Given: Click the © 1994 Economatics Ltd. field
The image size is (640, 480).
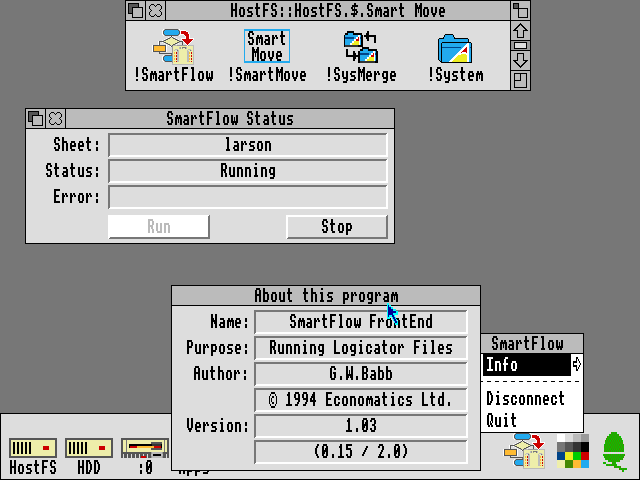Looking at the screenshot, I should click(361, 400).
